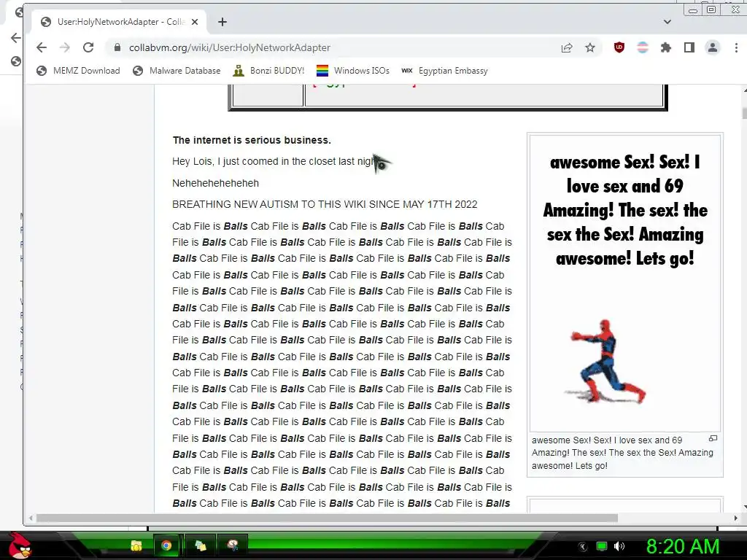Click the 8:20 AM clock

682,547
